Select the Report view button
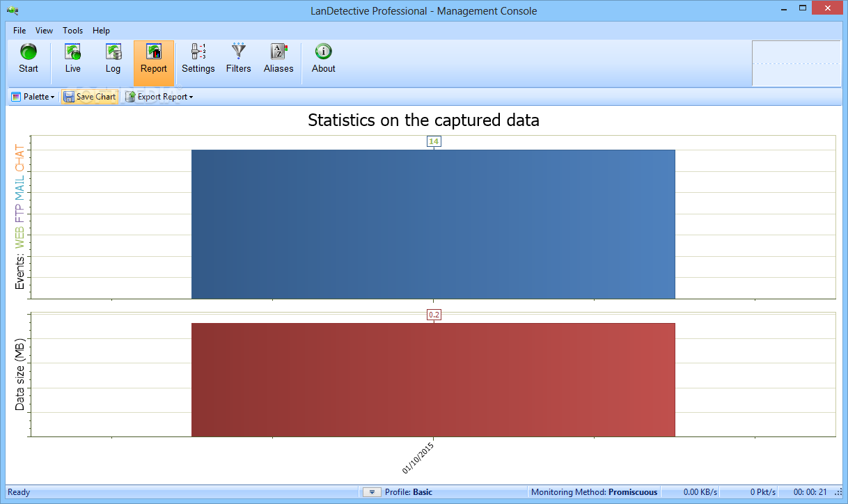Image resolution: width=848 pixels, height=504 pixels. (x=154, y=63)
